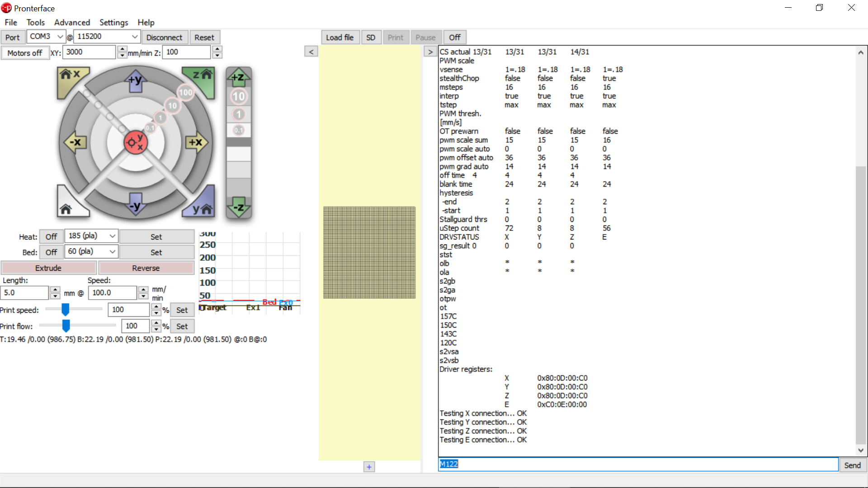This screenshot has width=868, height=488.
Task: Click the Print speed slider handle
Action: [x=66, y=310]
